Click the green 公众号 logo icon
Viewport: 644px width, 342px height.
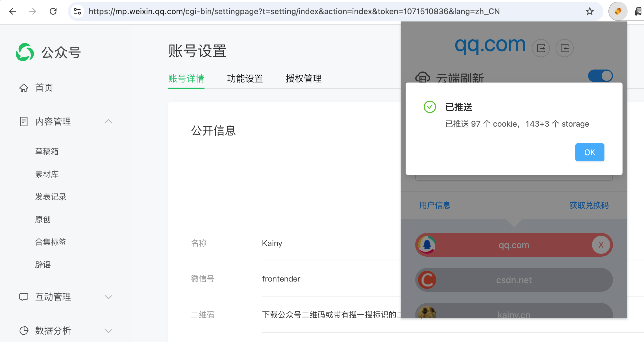tap(25, 52)
